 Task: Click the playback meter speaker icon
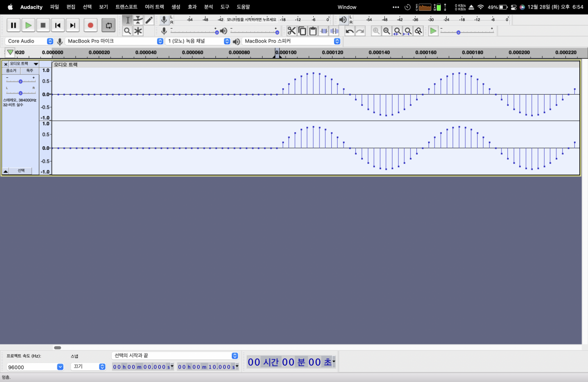[x=343, y=20]
